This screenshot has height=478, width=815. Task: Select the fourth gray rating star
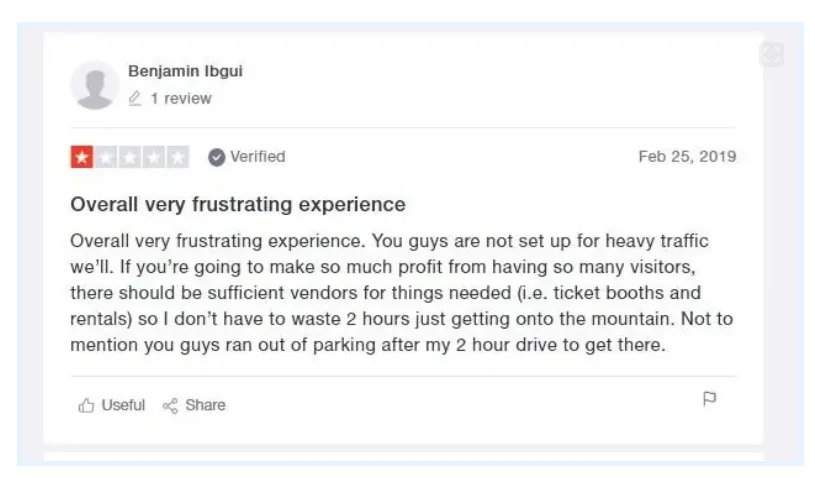point(153,157)
